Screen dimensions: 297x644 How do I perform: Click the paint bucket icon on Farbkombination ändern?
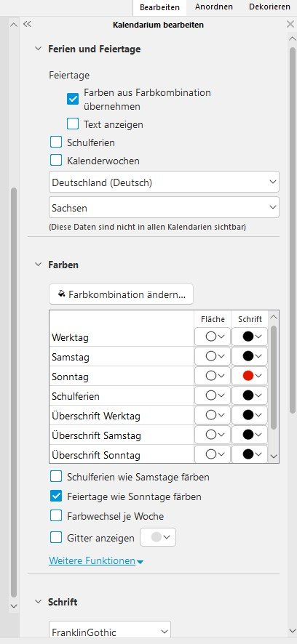coord(62,294)
